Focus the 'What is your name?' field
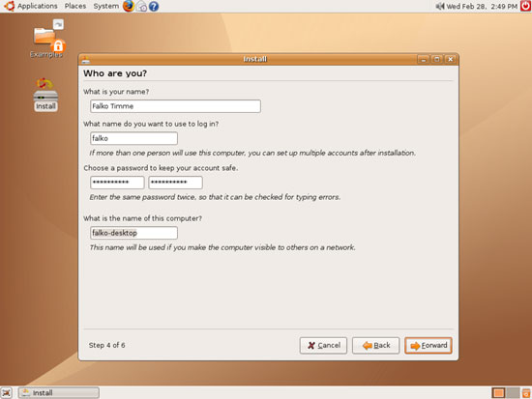 click(x=175, y=106)
